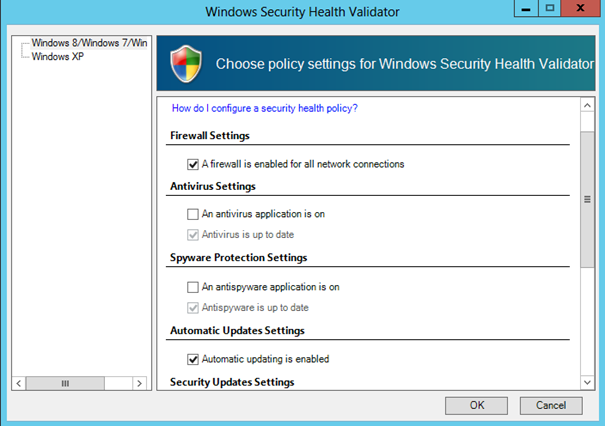Open 'How do I configure a security health policy?' link

(x=265, y=108)
